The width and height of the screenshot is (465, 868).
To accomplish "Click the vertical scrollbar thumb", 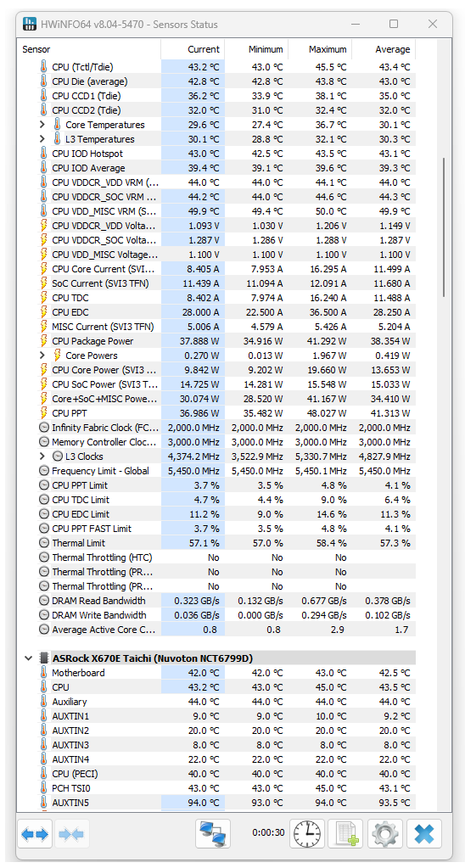I will pyautogui.click(x=444, y=228).
